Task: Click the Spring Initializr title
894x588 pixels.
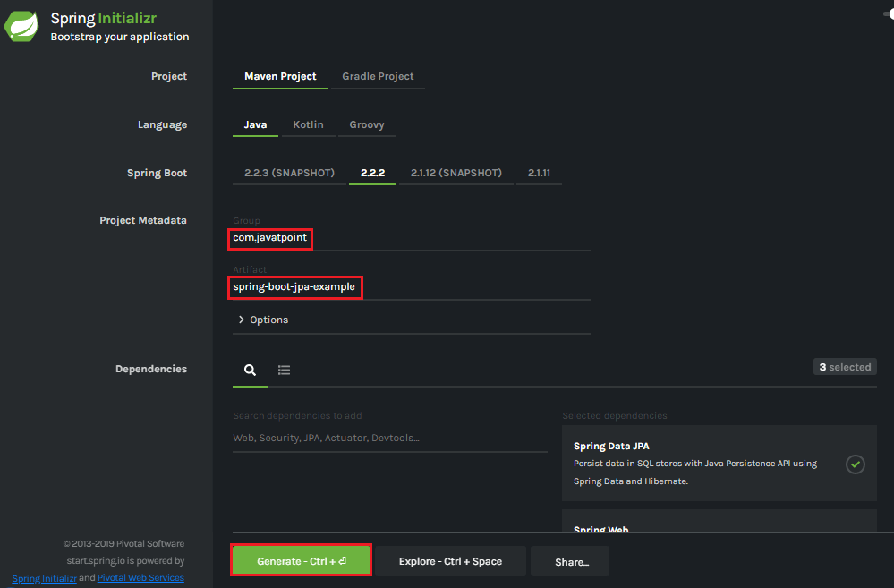Action: (103, 18)
